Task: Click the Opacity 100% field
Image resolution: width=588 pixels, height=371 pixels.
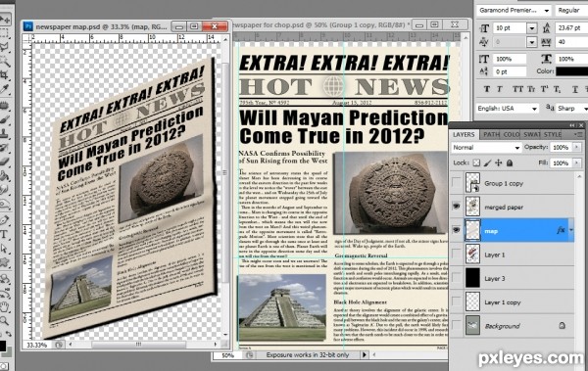Action: pos(561,147)
